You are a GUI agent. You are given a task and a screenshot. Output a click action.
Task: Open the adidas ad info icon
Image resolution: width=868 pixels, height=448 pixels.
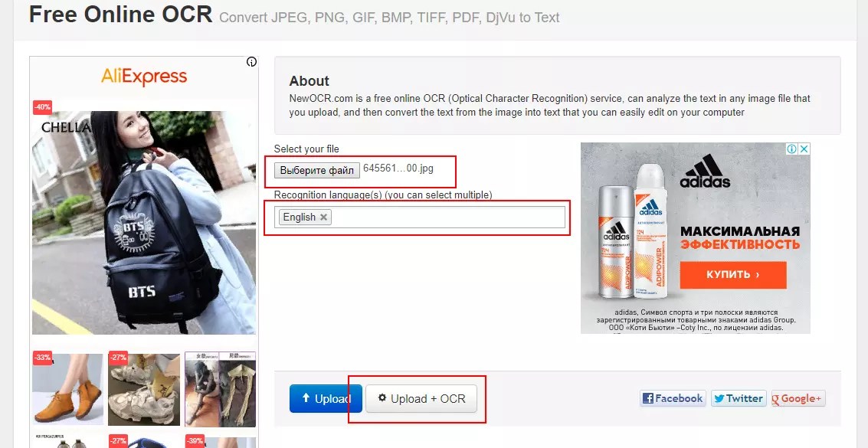tap(792, 149)
